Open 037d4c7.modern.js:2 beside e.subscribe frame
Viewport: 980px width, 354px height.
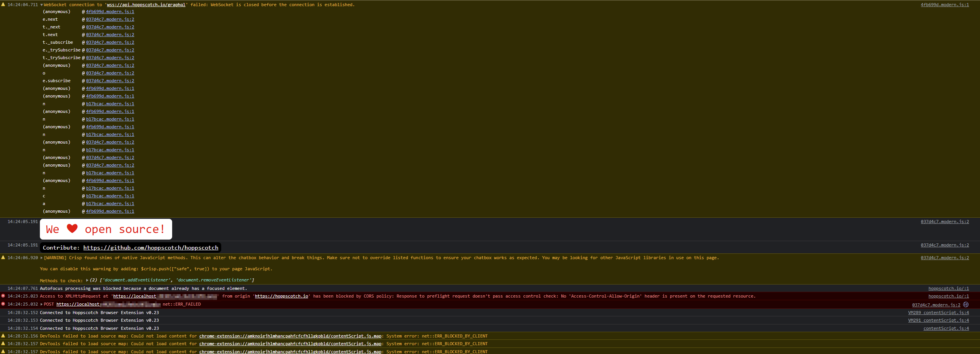point(110,81)
